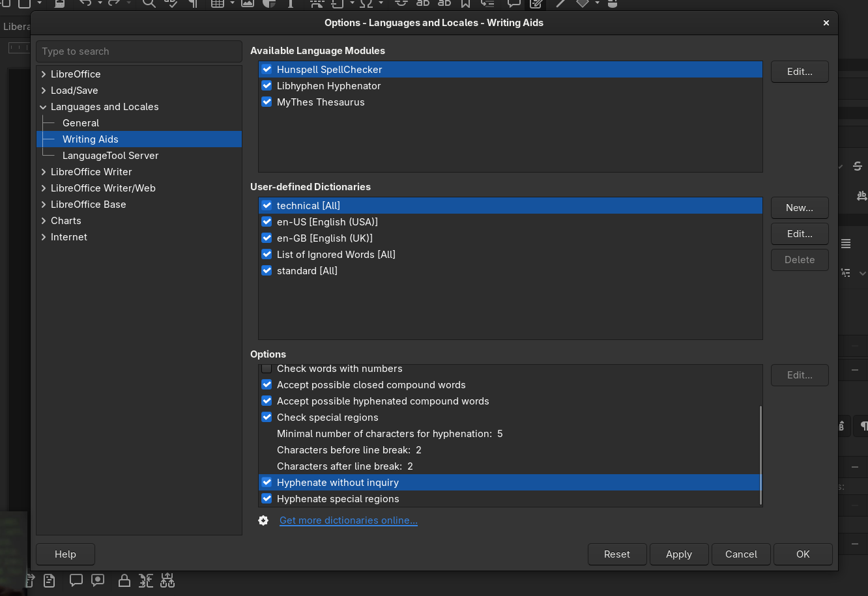This screenshot has width=868, height=596.
Task: Click the magnifier find icon in top toolbar
Action: [149, 3]
